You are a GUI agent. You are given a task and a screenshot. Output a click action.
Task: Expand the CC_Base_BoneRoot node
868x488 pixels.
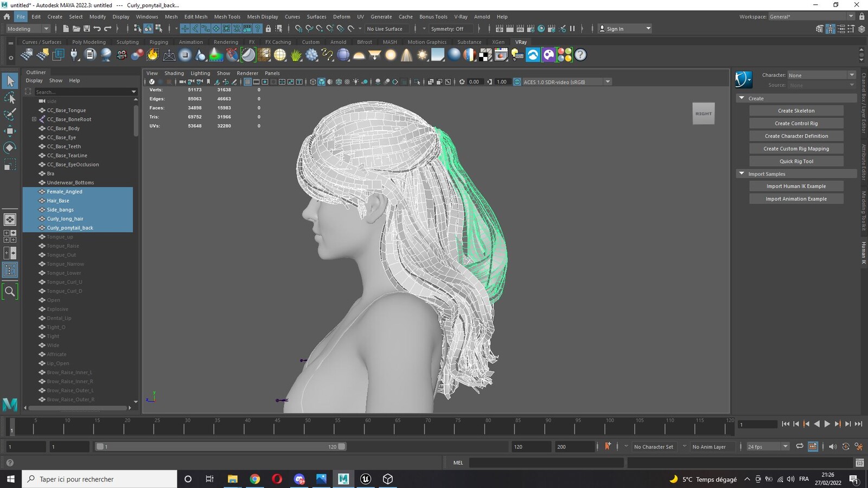click(x=34, y=119)
